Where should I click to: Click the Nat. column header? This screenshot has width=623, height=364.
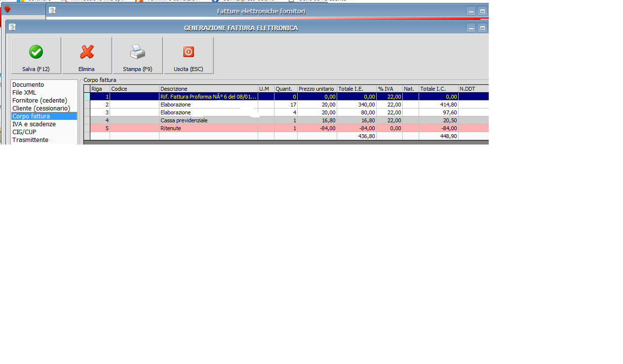[x=411, y=89]
